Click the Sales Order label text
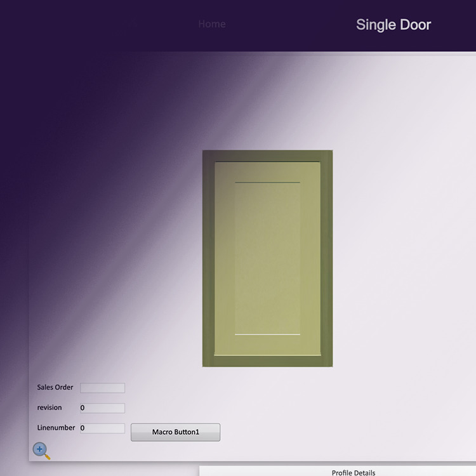The image size is (476, 476). click(x=55, y=387)
